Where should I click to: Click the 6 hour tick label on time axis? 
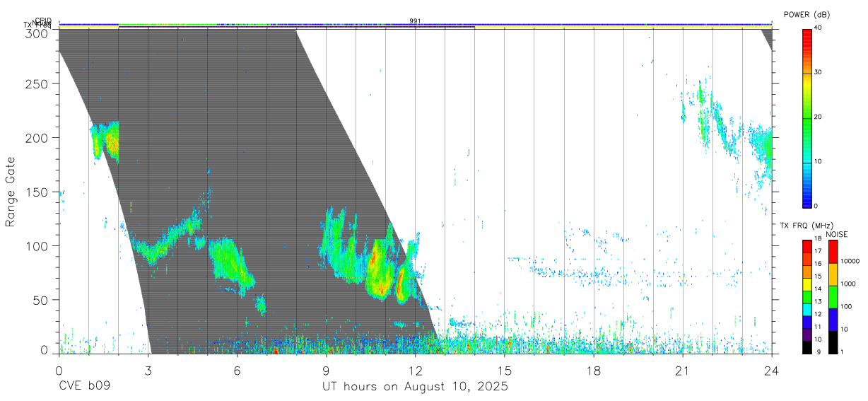click(237, 371)
